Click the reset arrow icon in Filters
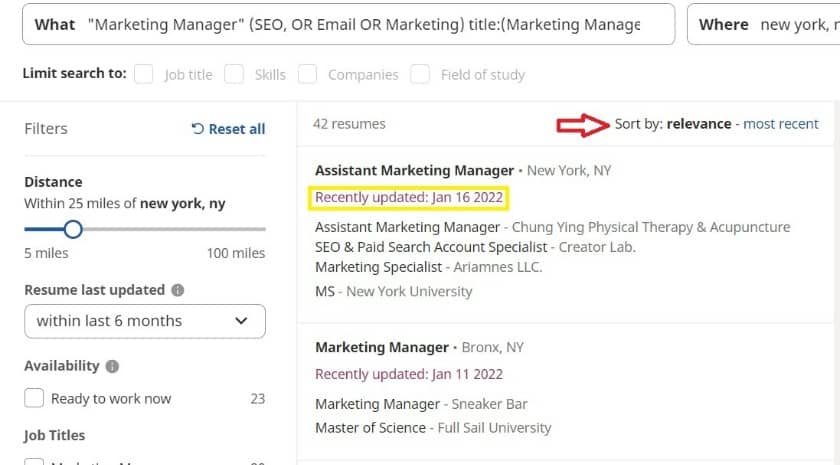The height and width of the screenshot is (465, 840). pyautogui.click(x=198, y=129)
